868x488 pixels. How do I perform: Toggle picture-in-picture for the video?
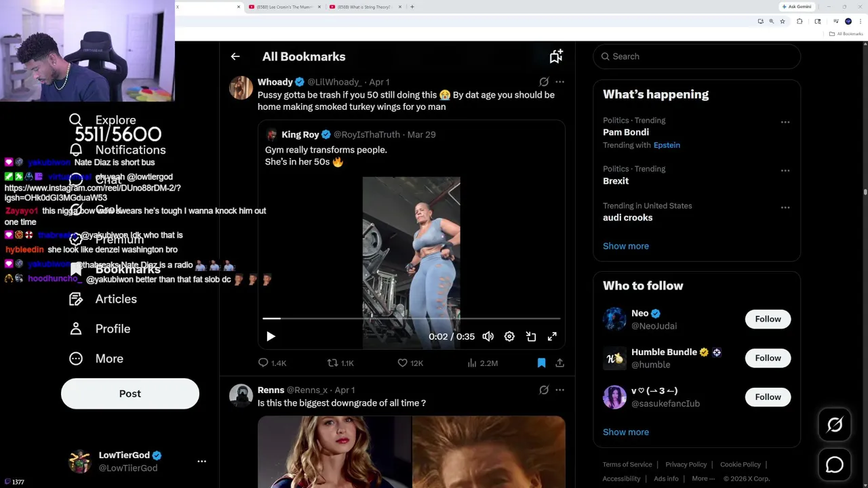tap(531, 336)
